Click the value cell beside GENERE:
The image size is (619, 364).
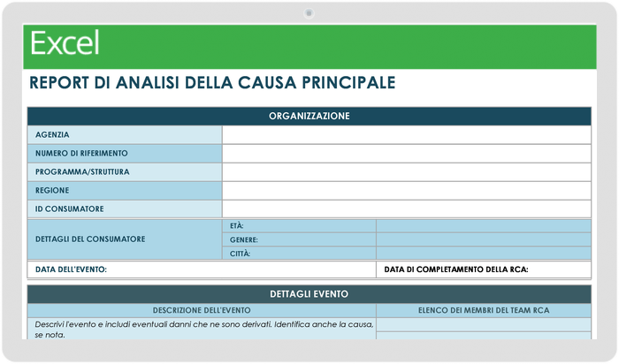(484, 239)
